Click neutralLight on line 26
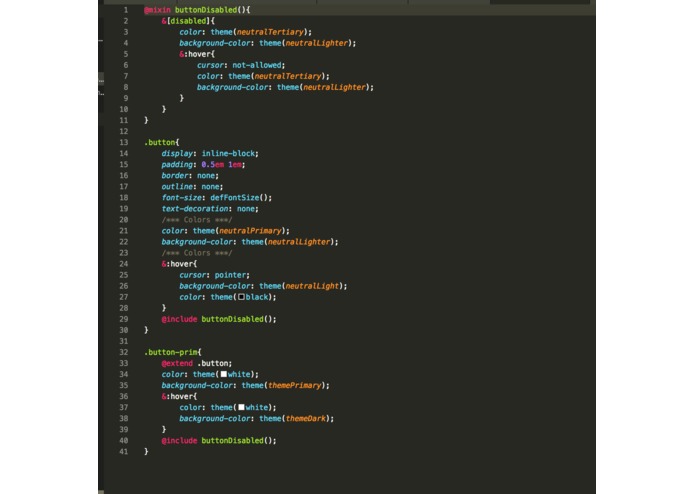The height and width of the screenshot is (494, 695). [x=312, y=286]
